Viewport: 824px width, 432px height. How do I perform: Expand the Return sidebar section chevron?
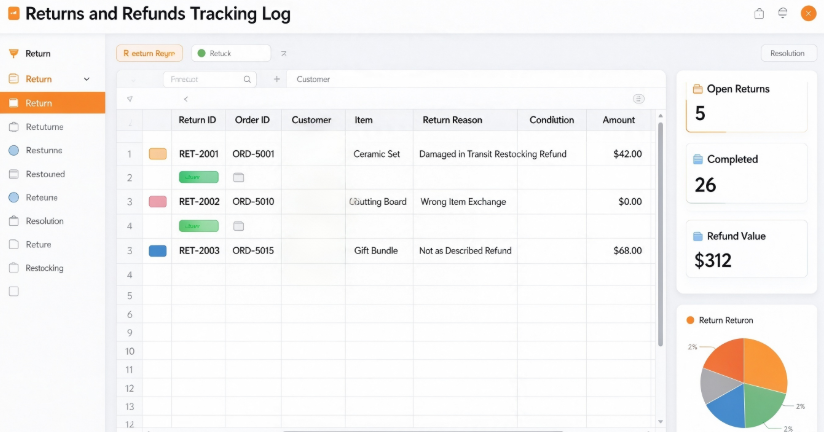tap(87, 79)
